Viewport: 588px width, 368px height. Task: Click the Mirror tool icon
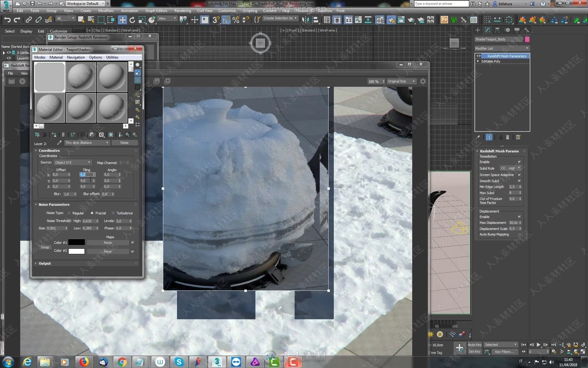point(306,20)
